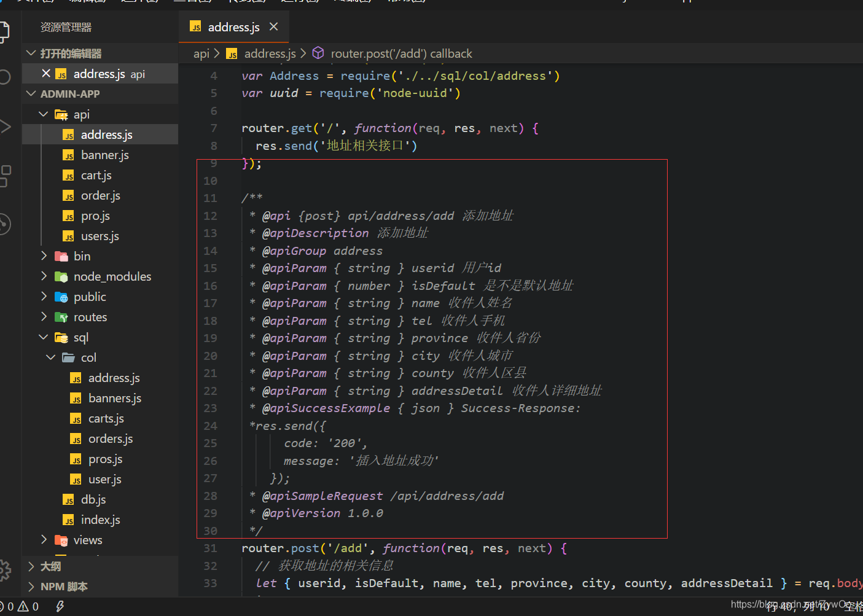Open the Explorer view in activity bar

click(x=4, y=31)
